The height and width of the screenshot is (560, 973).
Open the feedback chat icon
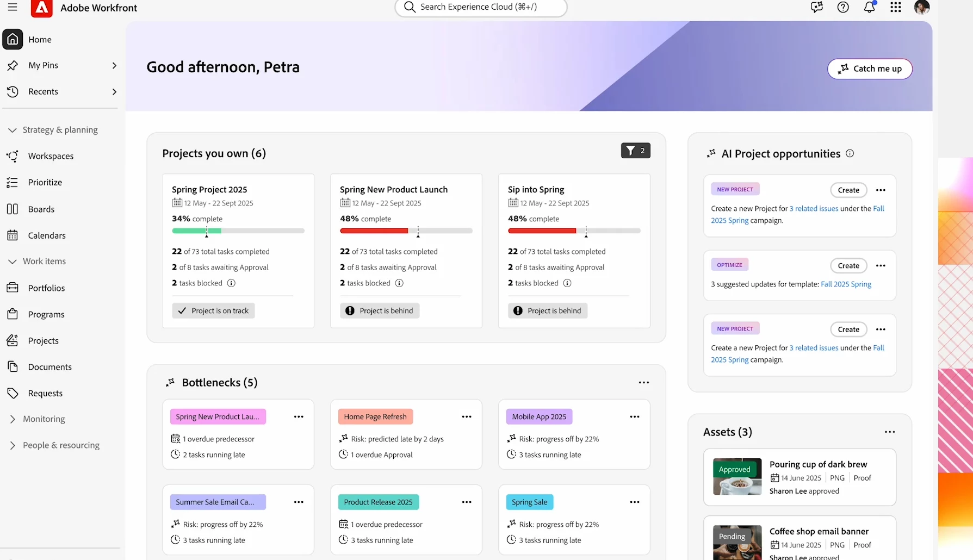pyautogui.click(x=816, y=7)
